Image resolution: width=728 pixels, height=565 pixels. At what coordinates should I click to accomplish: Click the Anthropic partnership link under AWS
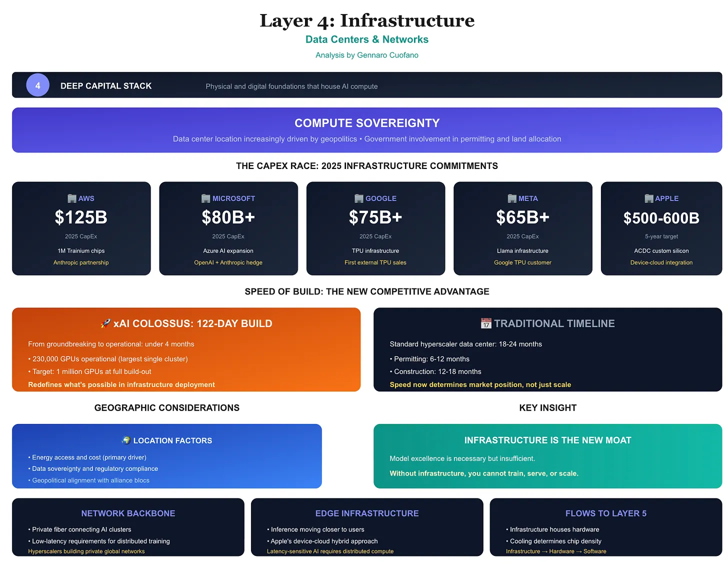point(81,262)
